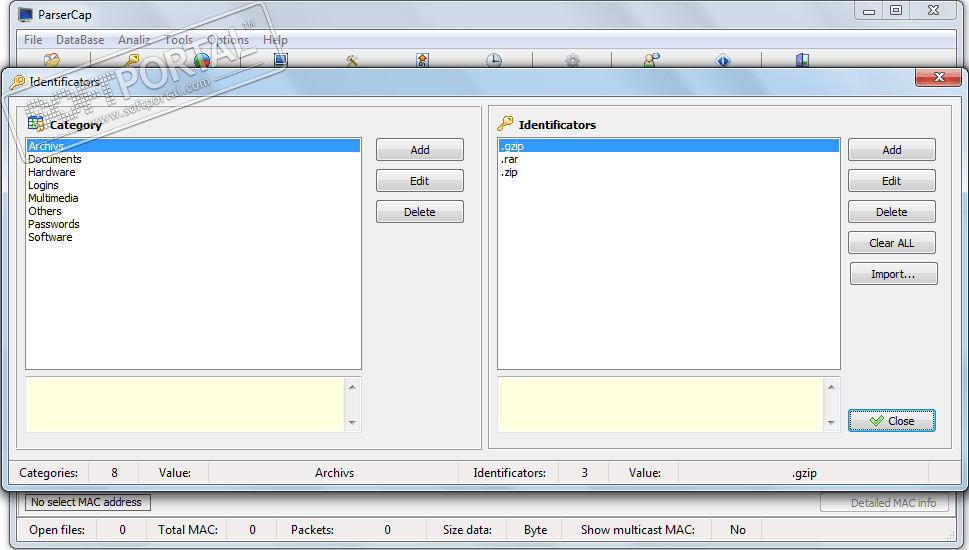
Task: Click the Packets status label
Action: point(313,530)
